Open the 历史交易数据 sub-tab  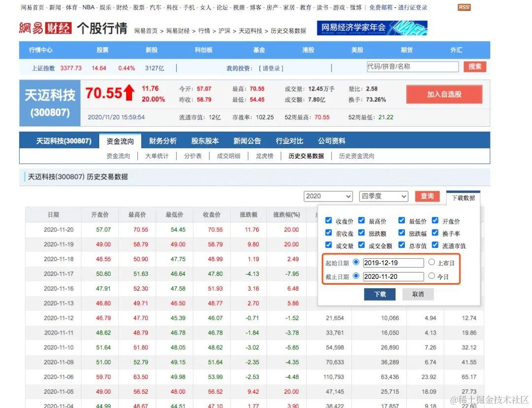click(x=306, y=156)
